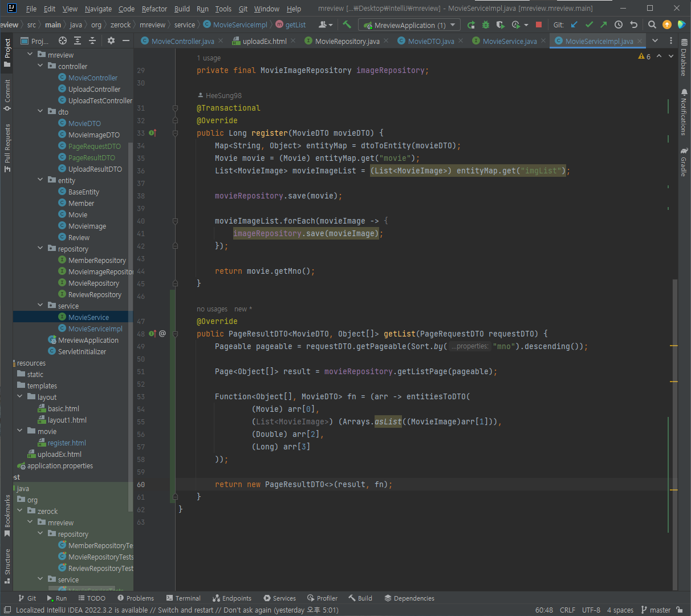Run with Coverage using the shield icon
The width and height of the screenshot is (691, 616).
[501, 25]
